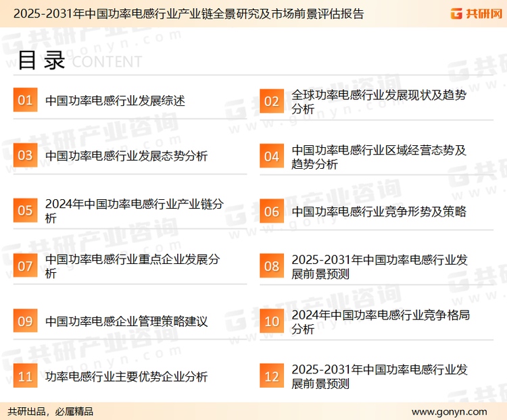
Task: Click the orange 09 chapter badge
Action: [25, 321]
